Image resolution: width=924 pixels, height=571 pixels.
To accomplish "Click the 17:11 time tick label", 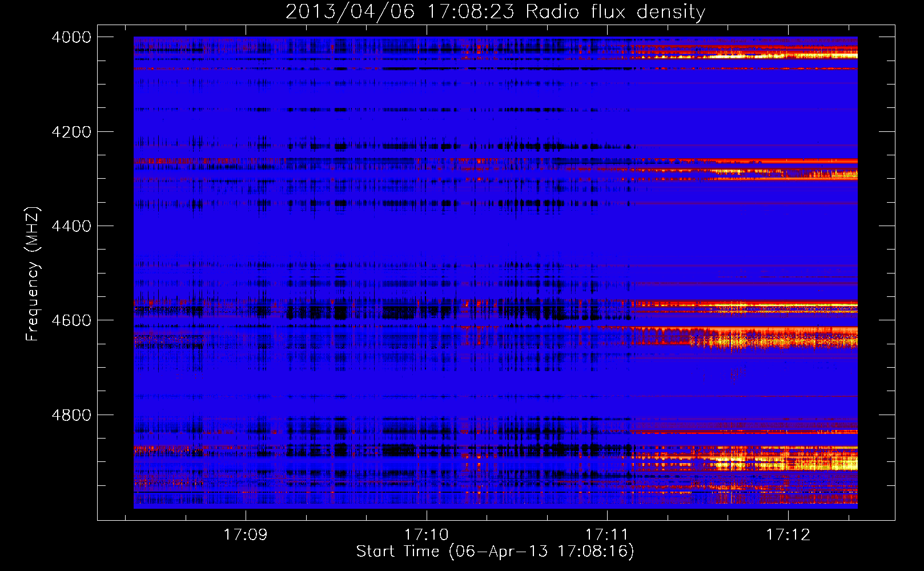I will 607,534.
